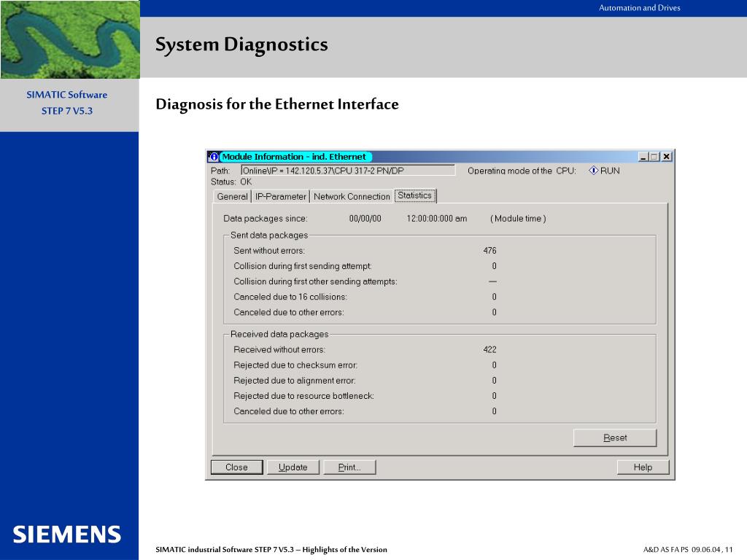Click the river landscape thumbnail
Screen dimensions: 747x560
70,39
